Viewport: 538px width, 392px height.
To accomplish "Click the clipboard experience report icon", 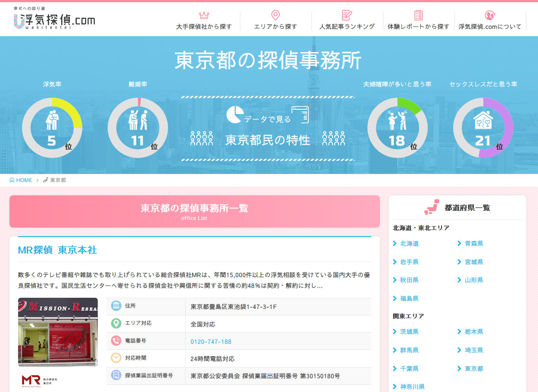I will point(418,15).
